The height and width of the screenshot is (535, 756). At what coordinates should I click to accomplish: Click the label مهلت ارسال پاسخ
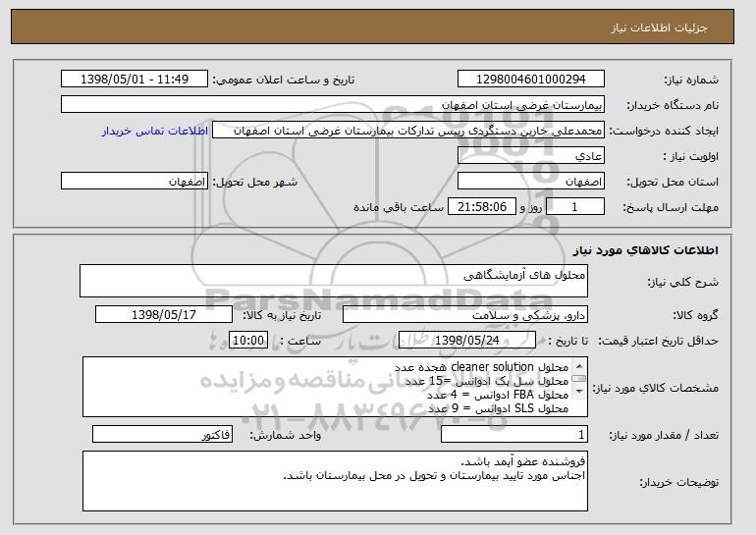(671, 207)
